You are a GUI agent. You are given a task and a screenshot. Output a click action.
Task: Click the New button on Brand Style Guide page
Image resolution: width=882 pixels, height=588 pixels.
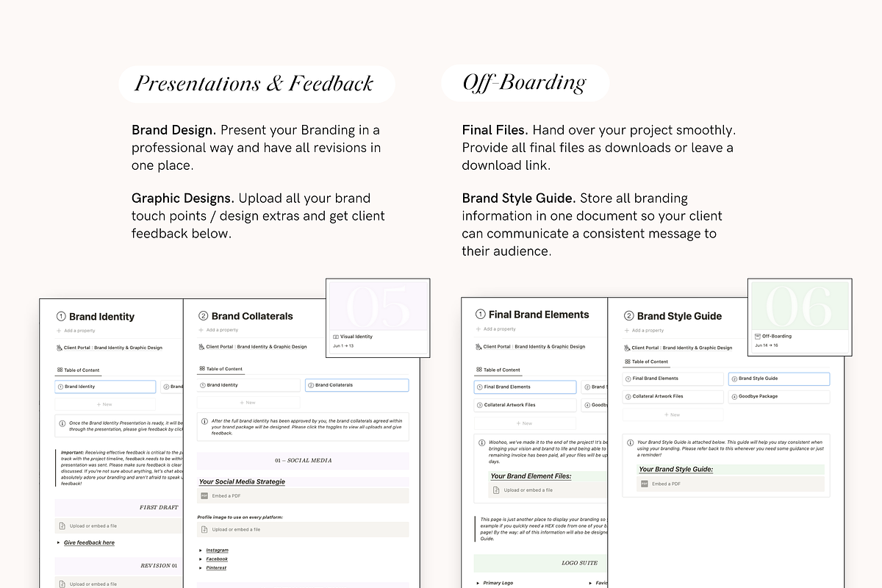(673, 415)
